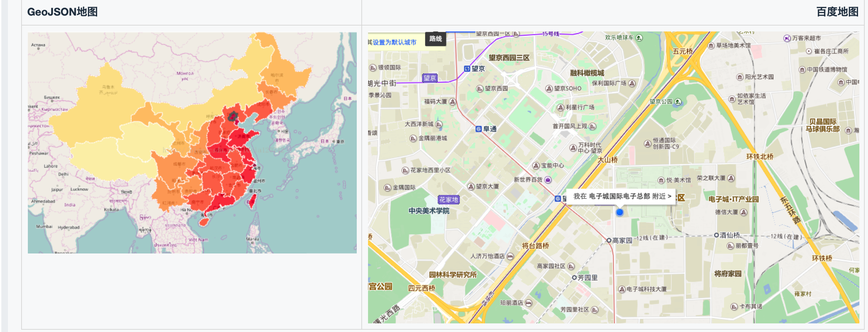Select the dark gray Beijing region
The height and width of the screenshot is (332, 868).
(232, 117)
